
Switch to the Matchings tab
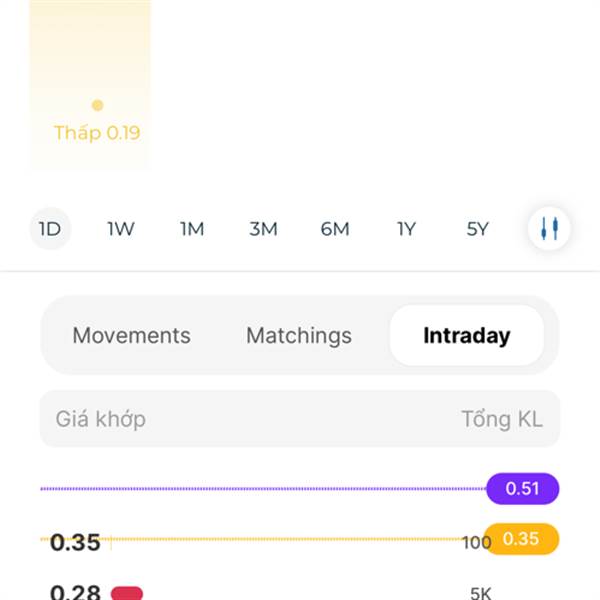tap(299, 336)
